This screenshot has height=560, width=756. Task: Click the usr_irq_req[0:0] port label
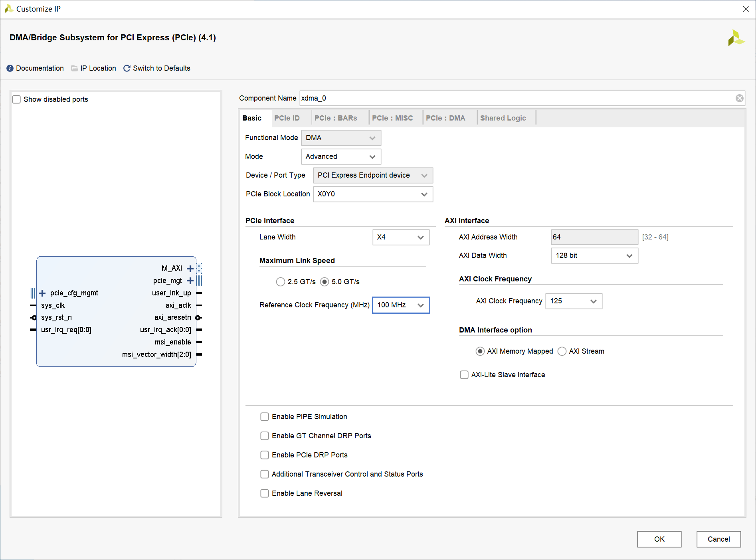(x=66, y=330)
